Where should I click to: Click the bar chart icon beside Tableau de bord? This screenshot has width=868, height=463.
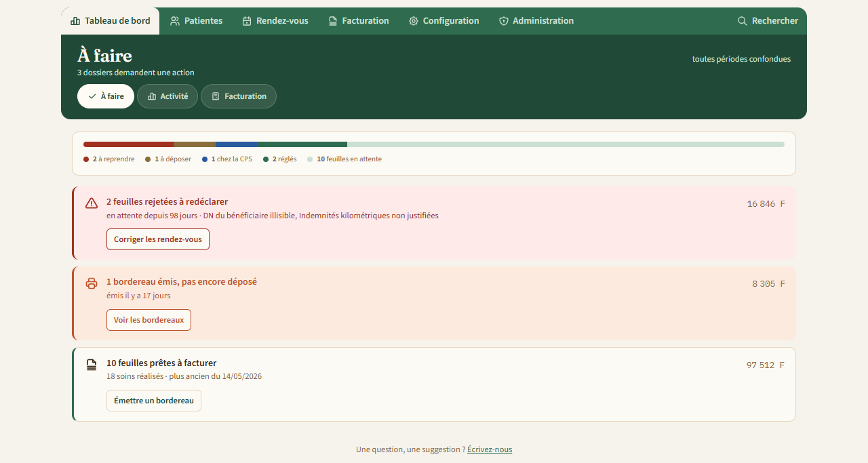(75, 21)
